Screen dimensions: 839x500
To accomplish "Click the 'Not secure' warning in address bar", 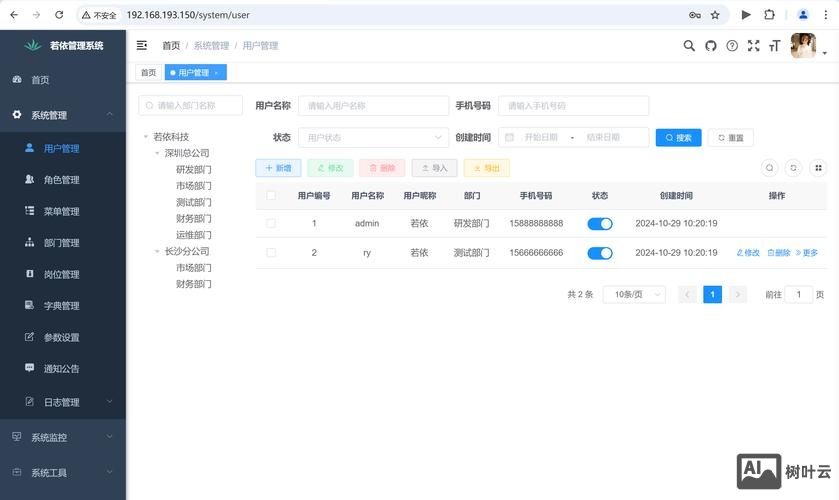I will tap(99, 15).
